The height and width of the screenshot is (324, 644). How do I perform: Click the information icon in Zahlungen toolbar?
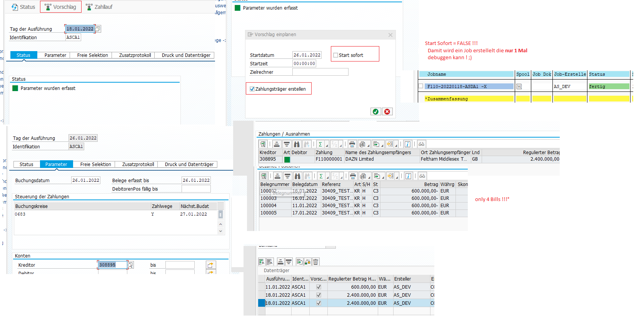pyautogui.click(x=408, y=144)
